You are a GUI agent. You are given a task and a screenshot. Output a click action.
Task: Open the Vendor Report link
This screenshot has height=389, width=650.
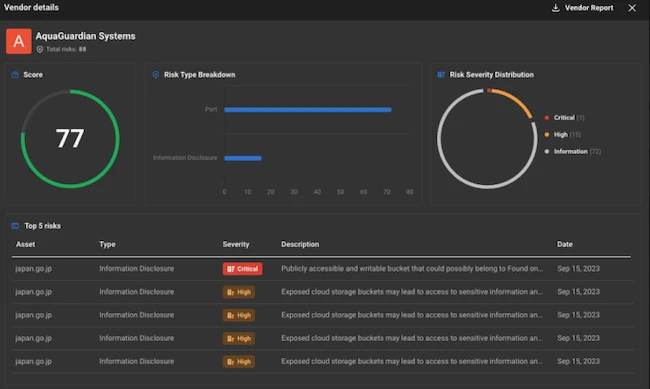point(589,8)
